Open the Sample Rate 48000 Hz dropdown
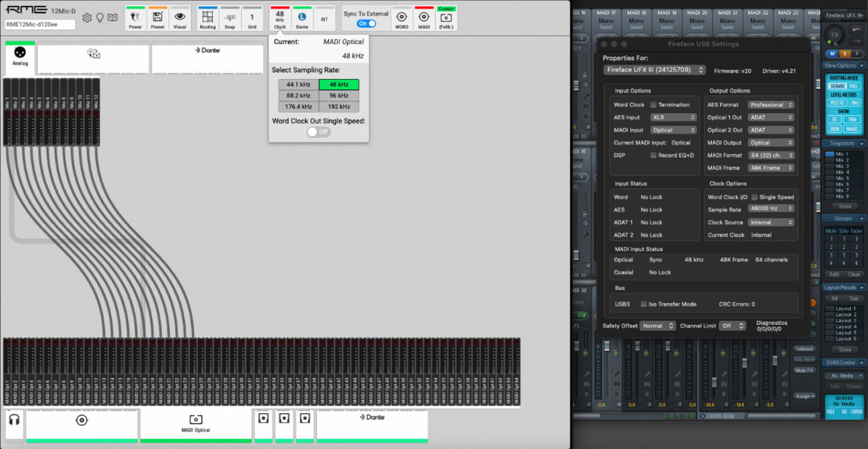The width and height of the screenshot is (868, 449). pos(771,208)
